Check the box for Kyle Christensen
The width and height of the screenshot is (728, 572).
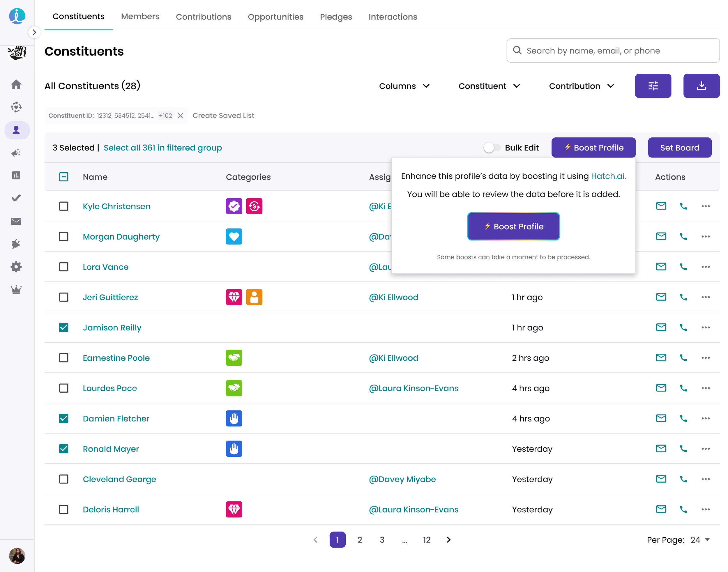click(64, 206)
